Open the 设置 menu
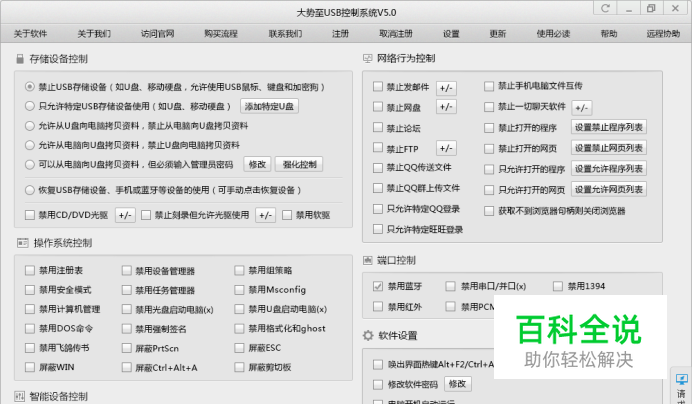The image size is (692, 404). point(451,34)
